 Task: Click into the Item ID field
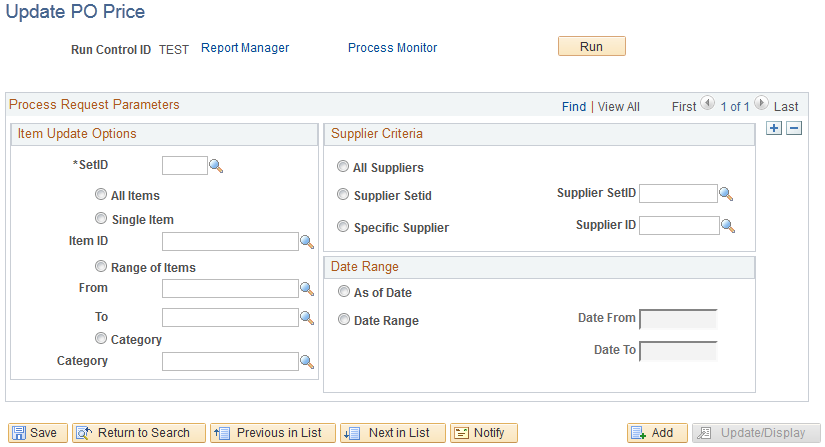pyautogui.click(x=230, y=241)
